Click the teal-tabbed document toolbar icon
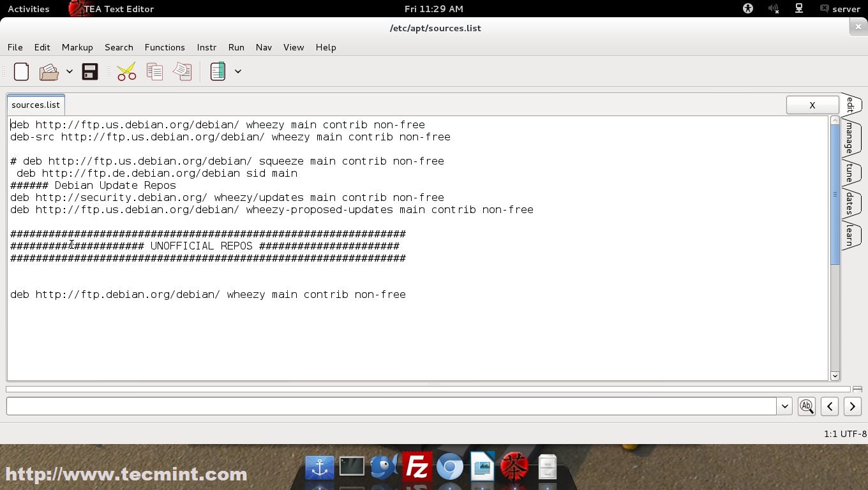The width and height of the screenshot is (868, 490). click(218, 71)
